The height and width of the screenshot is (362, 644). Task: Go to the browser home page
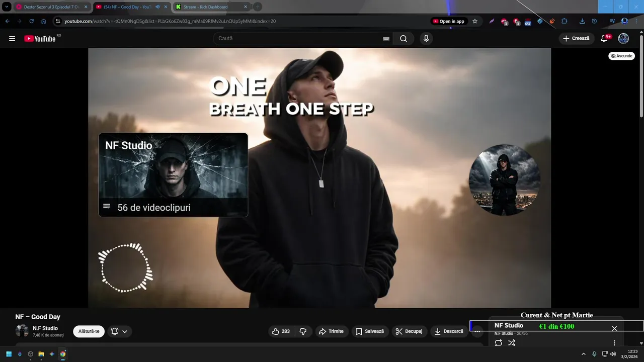pos(44,21)
